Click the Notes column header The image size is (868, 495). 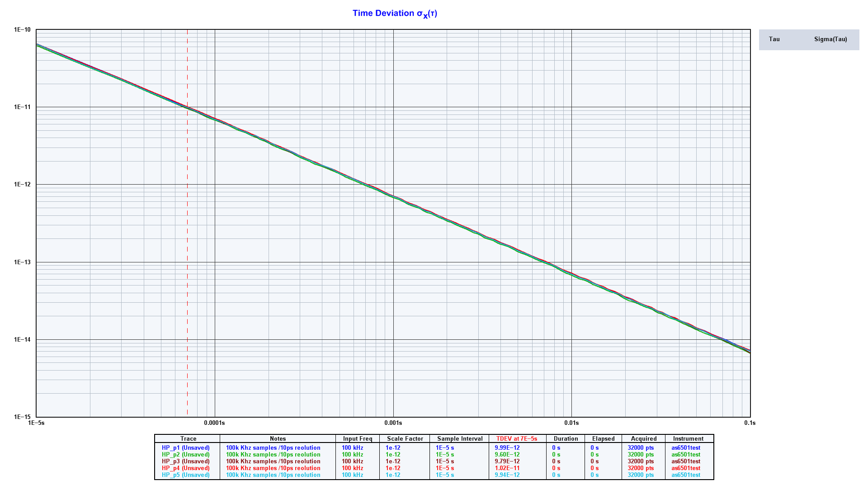[x=278, y=438]
